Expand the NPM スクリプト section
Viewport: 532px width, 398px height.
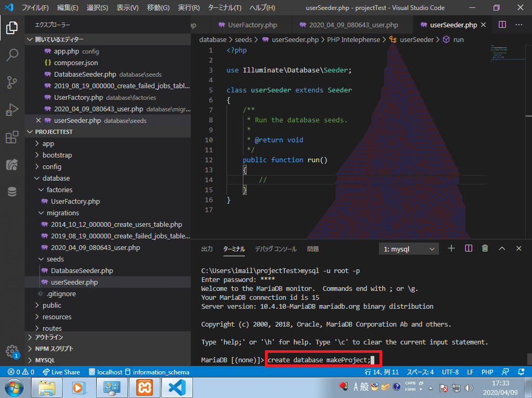coord(108,349)
